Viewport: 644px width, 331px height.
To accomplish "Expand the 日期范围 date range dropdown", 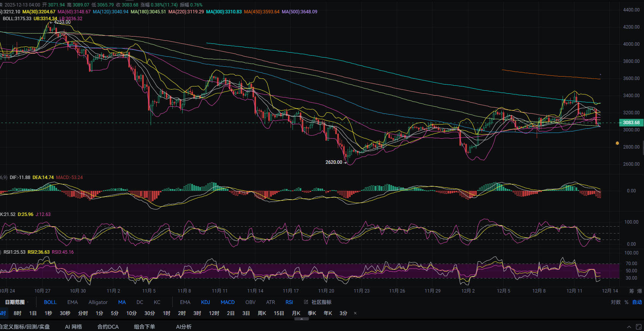I will click(17, 302).
